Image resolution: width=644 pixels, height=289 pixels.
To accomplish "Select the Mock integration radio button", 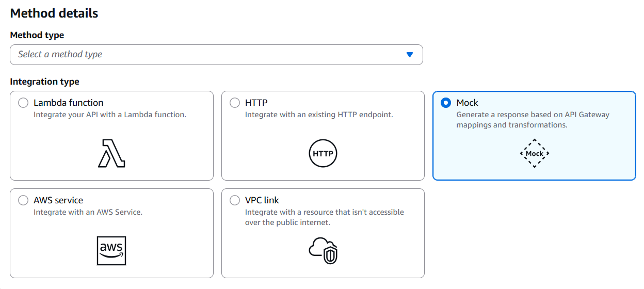I will pyautogui.click(x=446, y=103).
